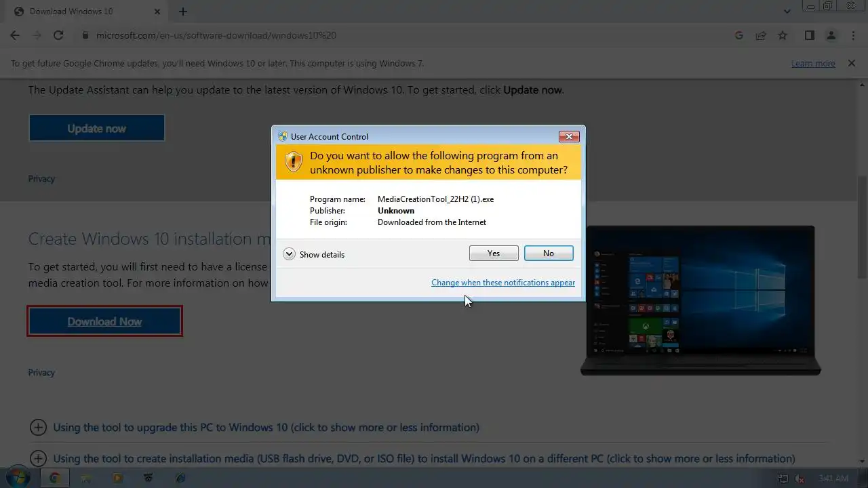The image size is (868, 488).
Task: Open Change when these notifications appear link
Action: point(503,283)
